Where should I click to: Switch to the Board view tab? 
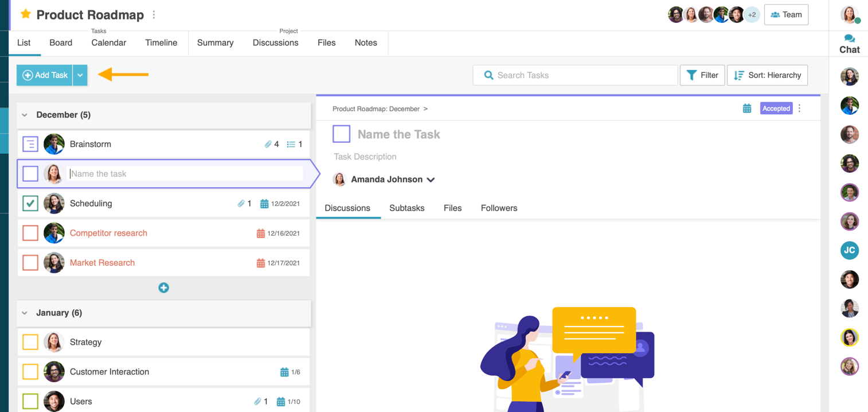61,43
